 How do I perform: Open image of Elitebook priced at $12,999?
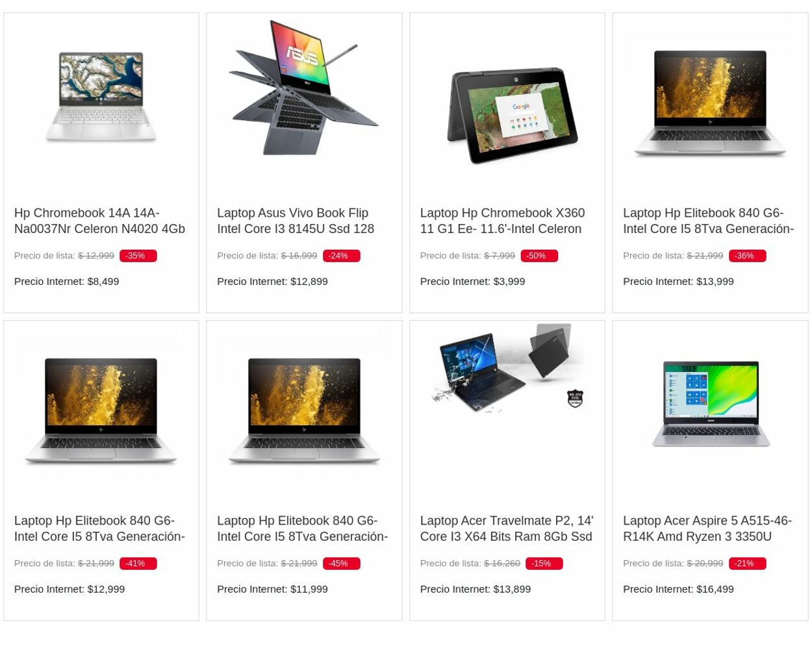click(x=101, y=410)
